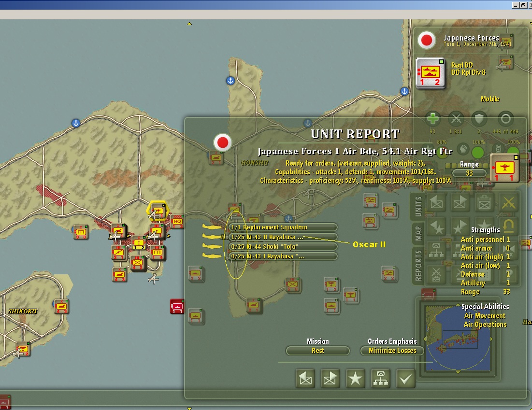Select the red enemy naval unit counter

(x=177, y=306)
